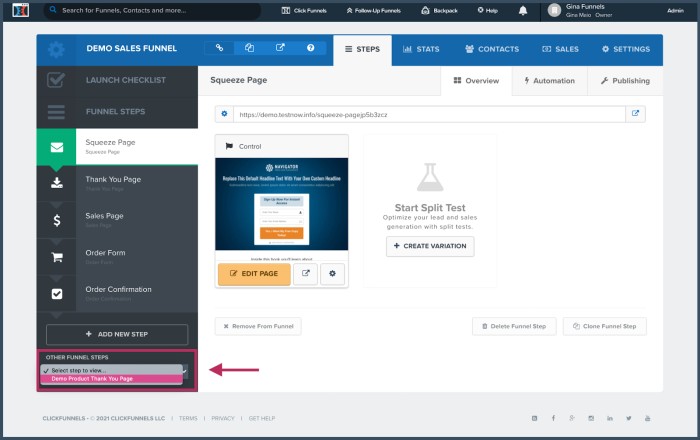
Task: Click the Add New Step button
Action: point(117,334)
